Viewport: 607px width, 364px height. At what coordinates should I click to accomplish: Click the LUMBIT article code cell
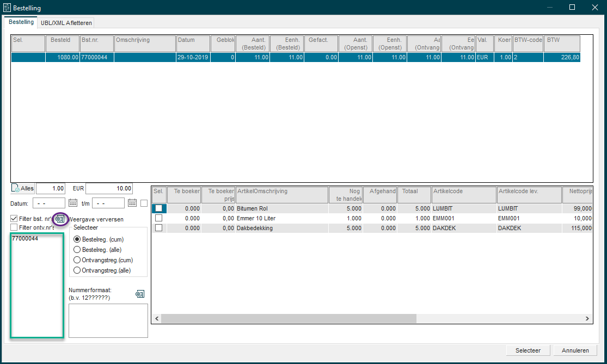464,208
